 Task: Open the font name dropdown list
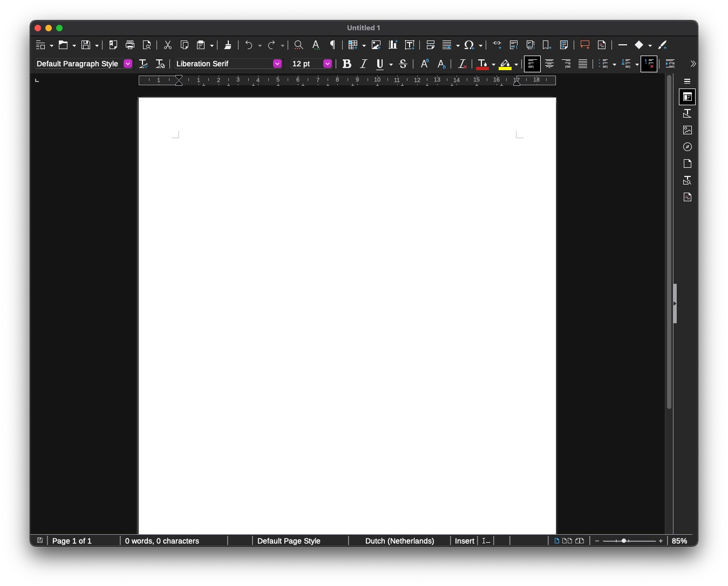tap(277, 64)
